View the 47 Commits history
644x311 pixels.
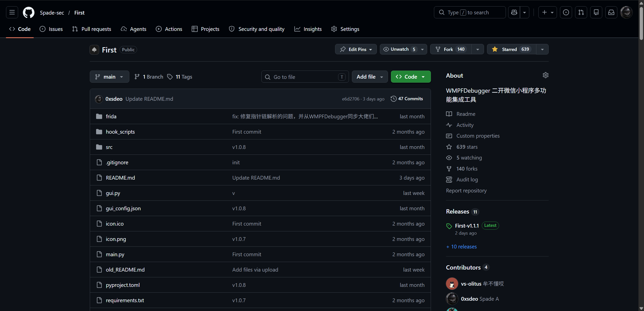tap(407, 99)
